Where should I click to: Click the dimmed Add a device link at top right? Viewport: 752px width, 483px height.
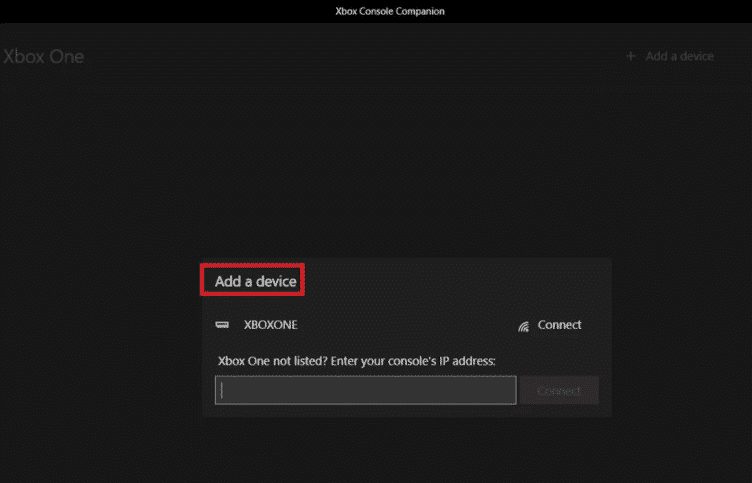click(679, 56)
